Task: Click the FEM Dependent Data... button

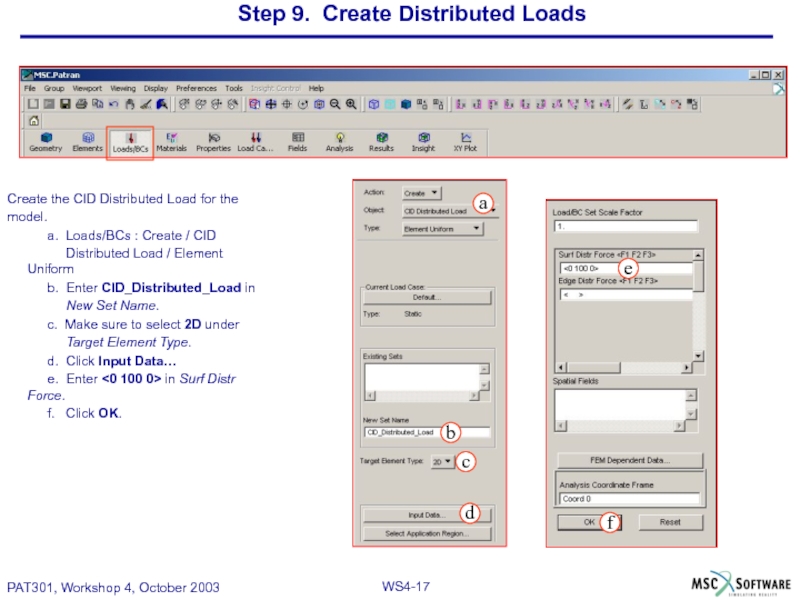Action: click(630, 460)
